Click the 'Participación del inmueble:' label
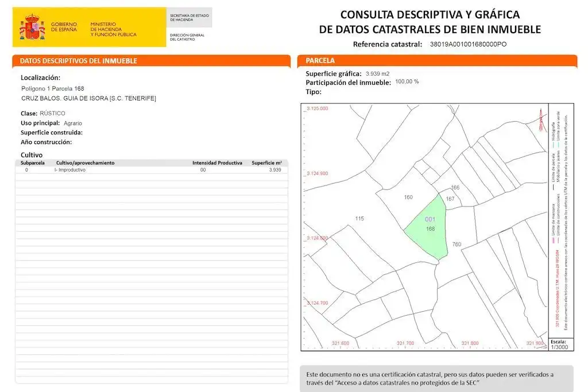The height and width of the screenshot is (392, 588). point(348,83)
